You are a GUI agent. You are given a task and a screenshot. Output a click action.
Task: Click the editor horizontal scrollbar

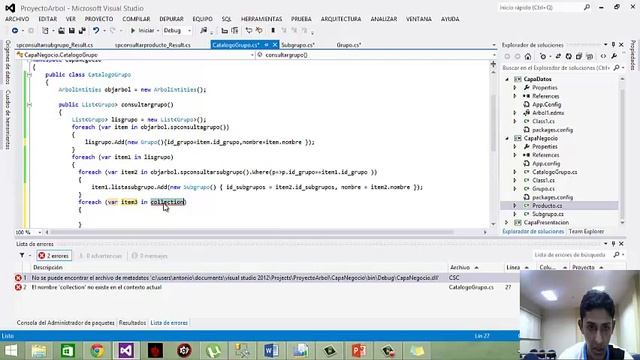coord(251,232)
